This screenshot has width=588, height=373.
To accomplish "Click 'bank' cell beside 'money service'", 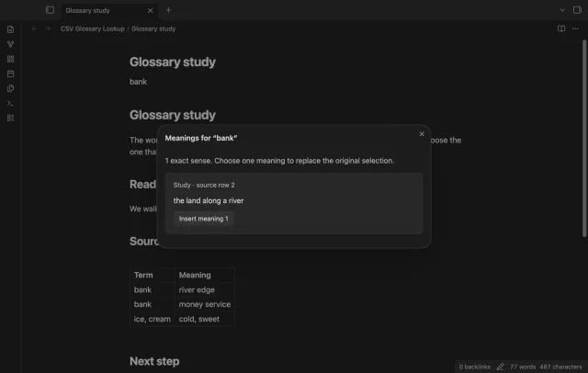I will 142,304.
